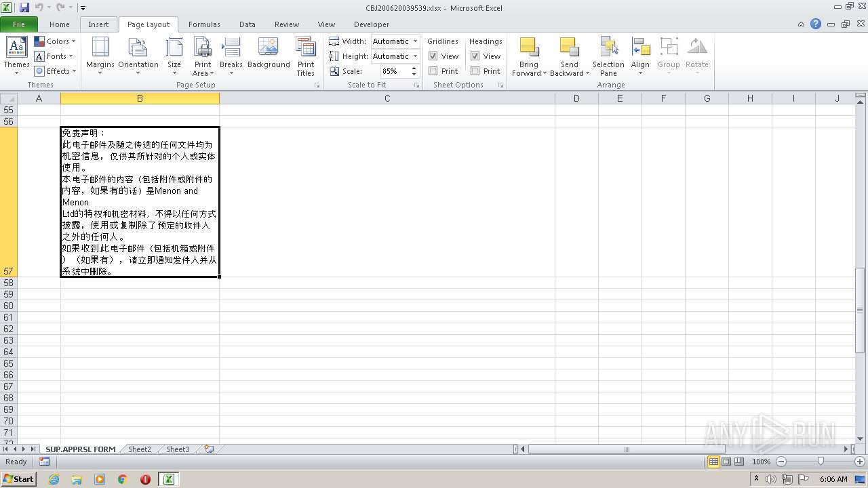Click the Bring Forward button
The image size is (868, 488).
pos(529,56)
